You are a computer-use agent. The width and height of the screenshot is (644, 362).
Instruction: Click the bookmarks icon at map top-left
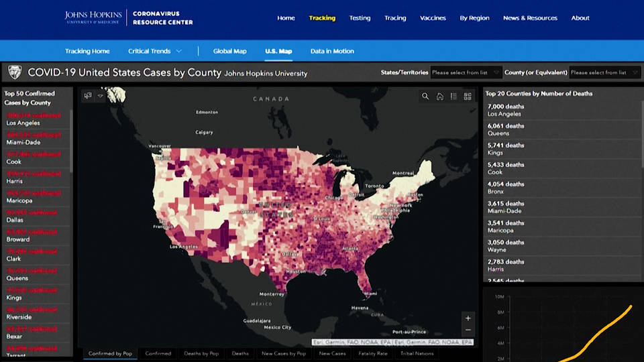point(88,96)
